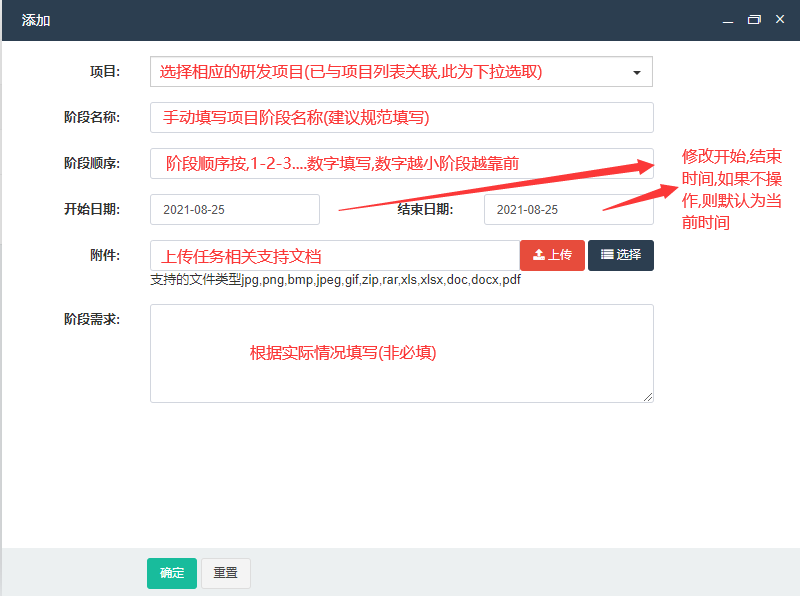Click the red 上传 upload button
Viewport: 800px width, 596px height.
click(x=552, y=255)
